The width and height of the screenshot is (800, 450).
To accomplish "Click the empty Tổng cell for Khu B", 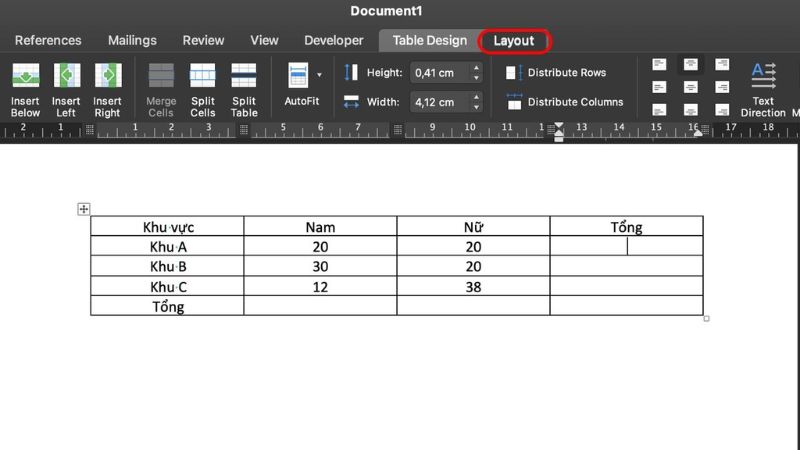I will [x=626, y=266].
